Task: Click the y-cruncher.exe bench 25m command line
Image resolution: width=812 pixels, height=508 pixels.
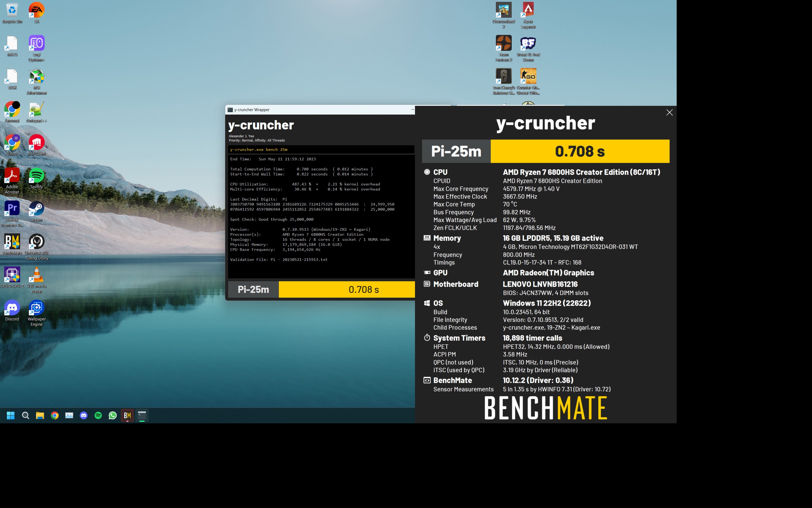Action: click(x=321, y=149)
